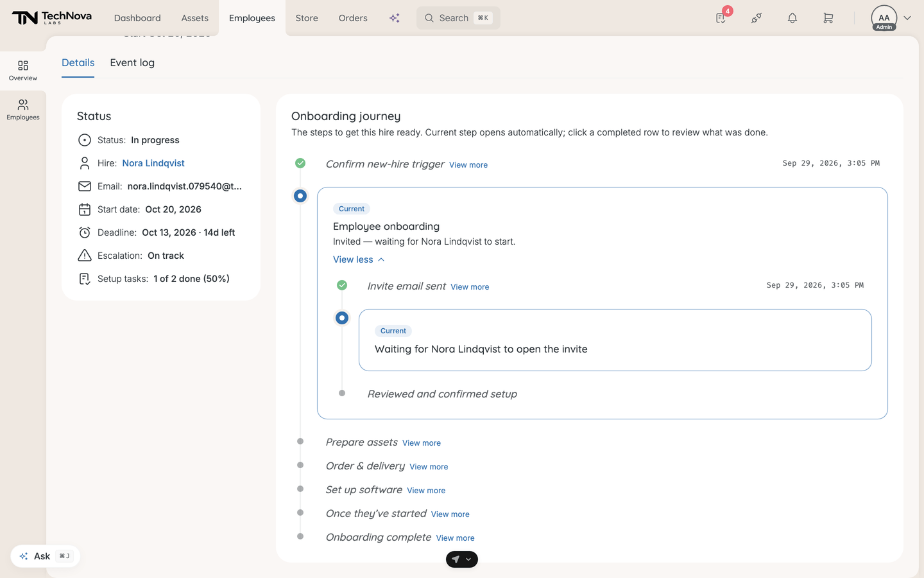Click the blue marker for Waiting for Nora

coord(342,318)
